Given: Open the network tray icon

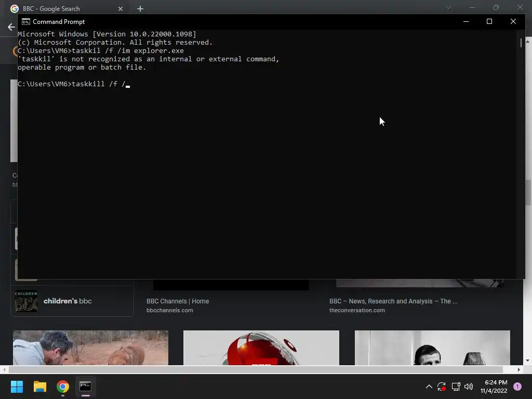Looking at the screenshot, I should coord(456,387).
